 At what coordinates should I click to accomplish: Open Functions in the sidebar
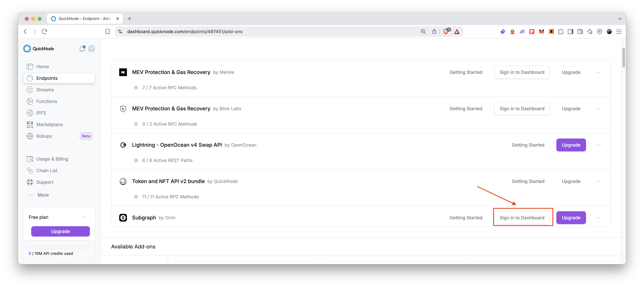click(59, 101)
